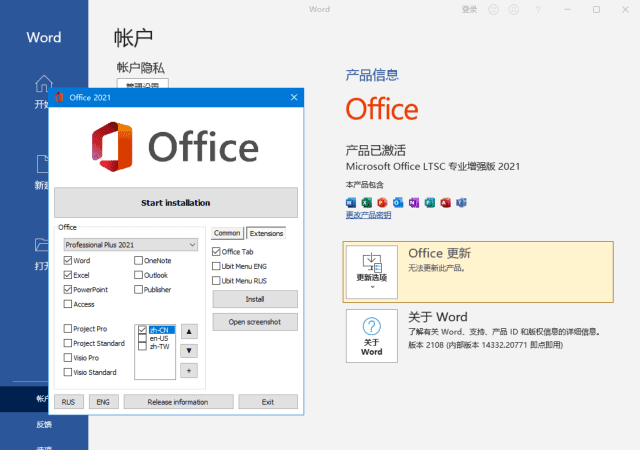This screenshot has width=640, height=450.
Task: Move language down with the down arrow
Action: [x=189, y=351]
